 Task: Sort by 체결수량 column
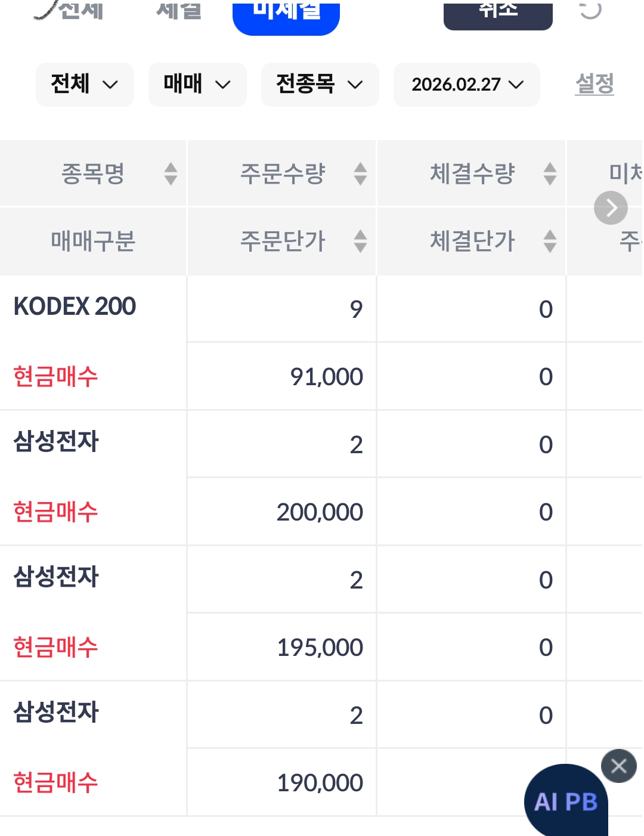pyautogui.click(x=550, y=174)
